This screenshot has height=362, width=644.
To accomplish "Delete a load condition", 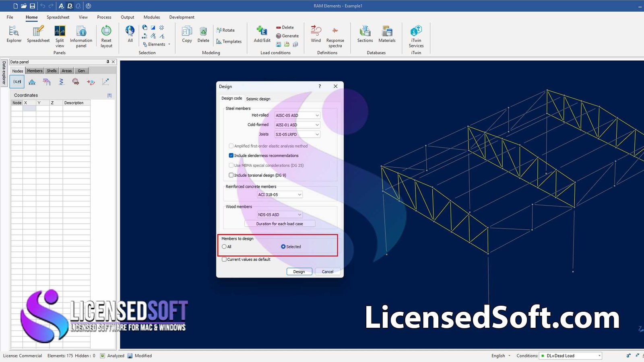I will click(x=285, y=27).
